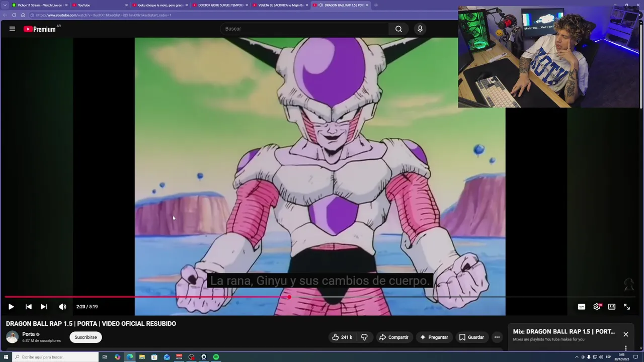This screenshot has width=644, height=362.
Task: Open the Porta channel name link
Action: [x=29, y=334]
